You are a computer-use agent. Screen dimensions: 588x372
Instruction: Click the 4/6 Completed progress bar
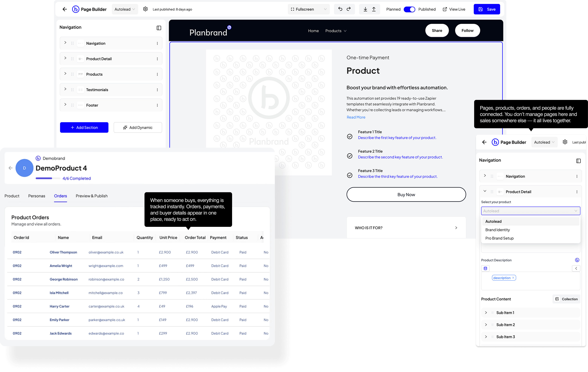[x=48, y=178]
